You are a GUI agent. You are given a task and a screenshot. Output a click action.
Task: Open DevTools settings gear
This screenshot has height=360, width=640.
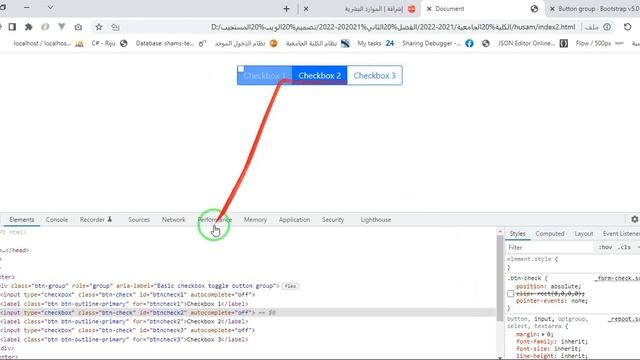point(635,219)
